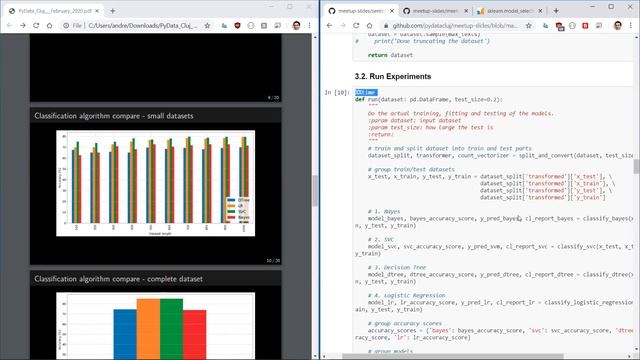640x360 pixels.
Task: Select the PyData_Cluj February 2020 PDF tab
Action: [x=54, y=11]
